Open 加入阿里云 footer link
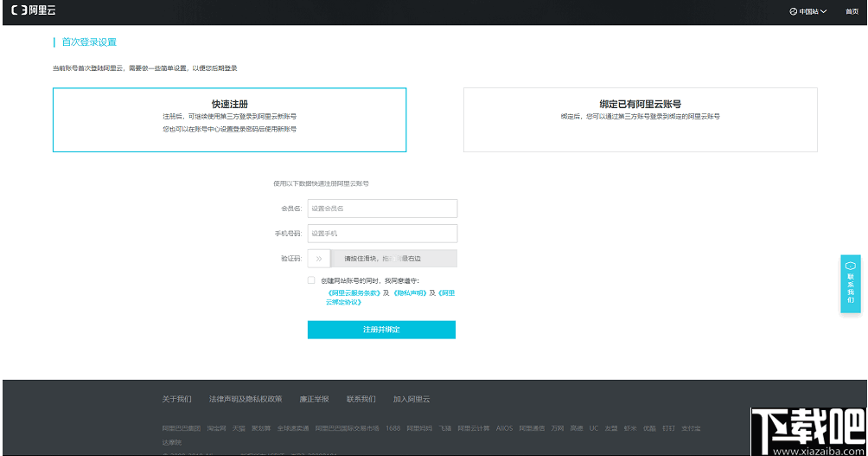This screenshot has height=456, width=868. click(x=412, y=399)
